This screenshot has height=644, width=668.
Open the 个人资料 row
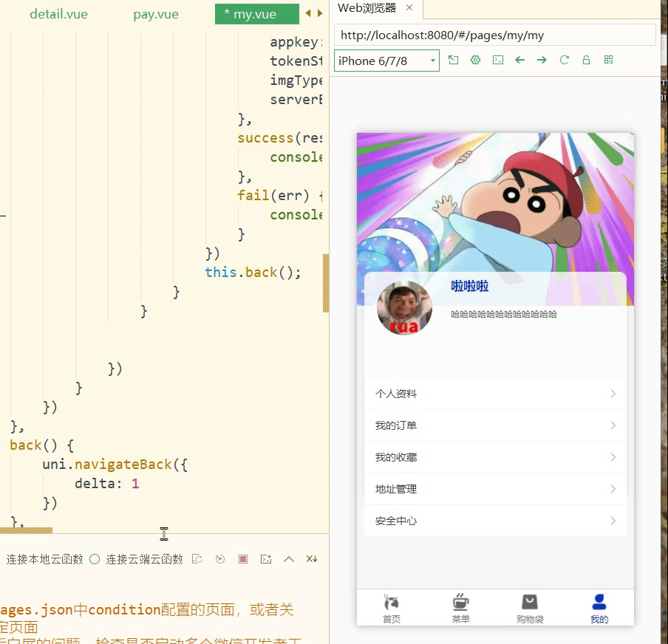[495, 394]
